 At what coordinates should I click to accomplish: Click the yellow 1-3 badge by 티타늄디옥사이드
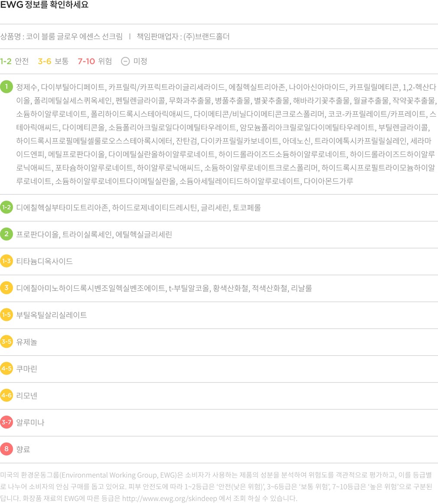[x=7, y=261]
